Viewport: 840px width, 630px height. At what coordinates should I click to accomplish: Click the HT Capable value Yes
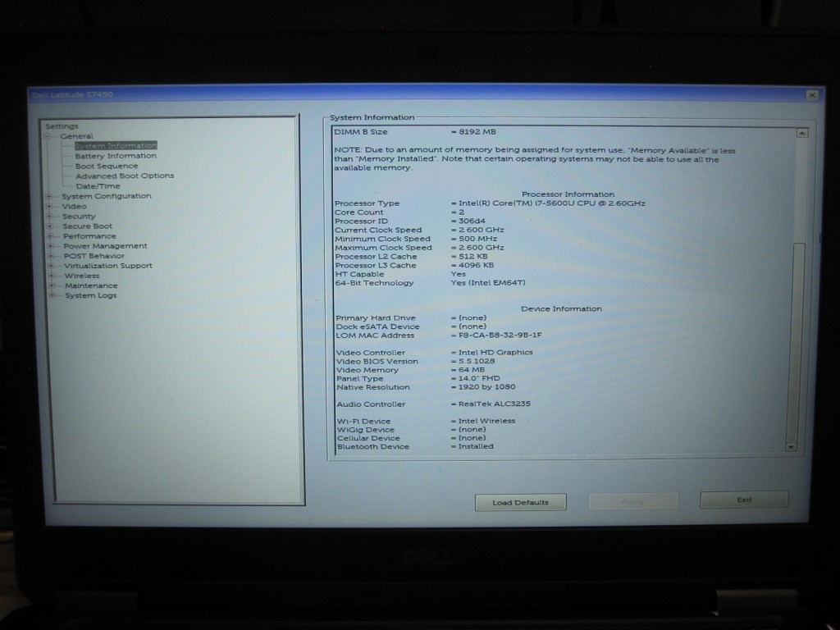(459, 274)
